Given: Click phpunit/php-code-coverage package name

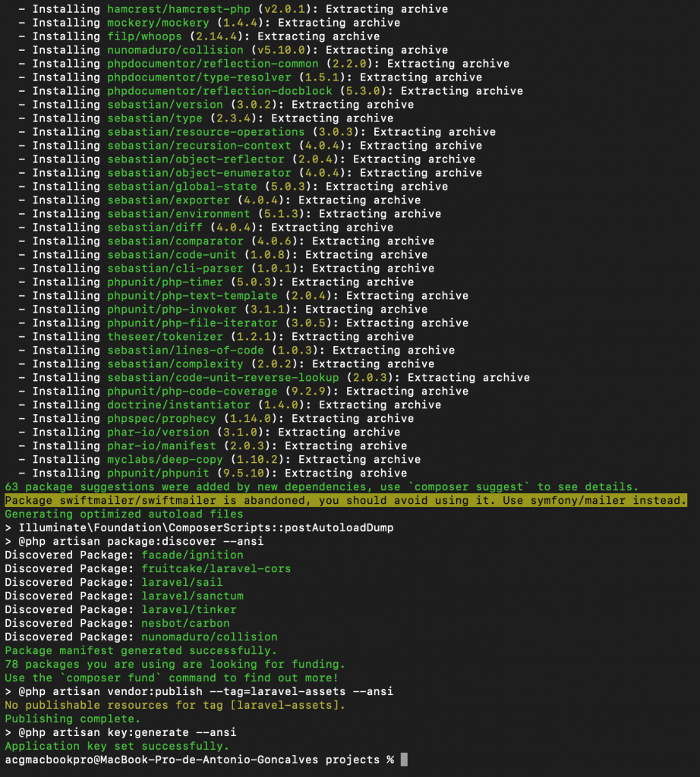Looking at the screenshot, I should [x=192, y=391].
